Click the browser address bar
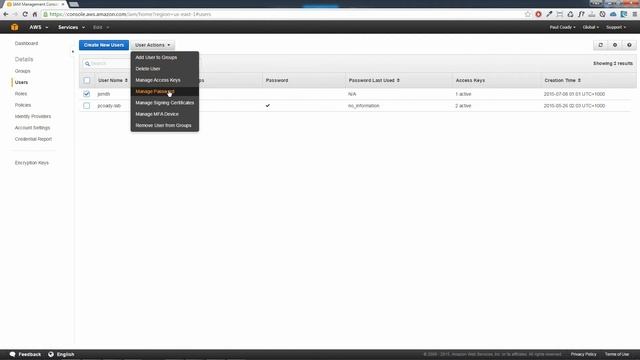Screen dimensions: 640x360 [282, 14]
